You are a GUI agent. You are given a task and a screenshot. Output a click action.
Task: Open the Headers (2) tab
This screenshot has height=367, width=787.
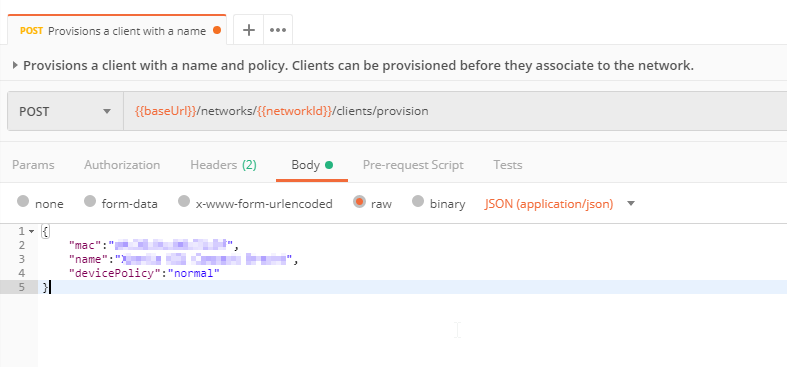(x=223, y=165)
